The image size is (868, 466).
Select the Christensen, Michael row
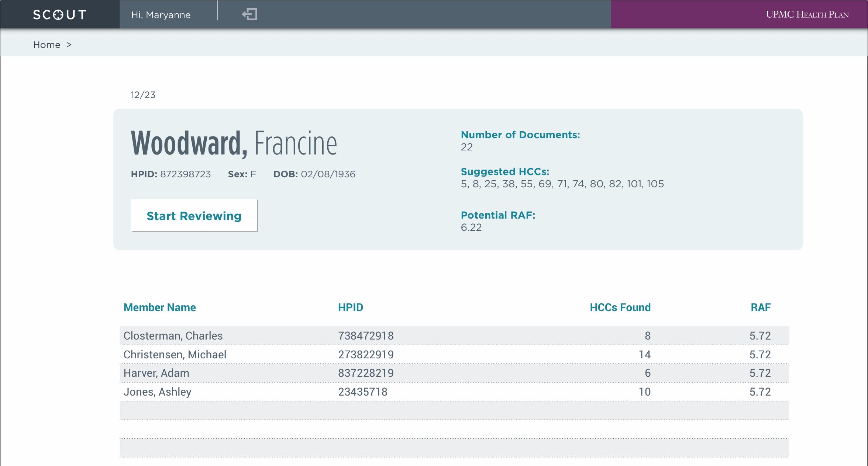click(x=175, y=354)
